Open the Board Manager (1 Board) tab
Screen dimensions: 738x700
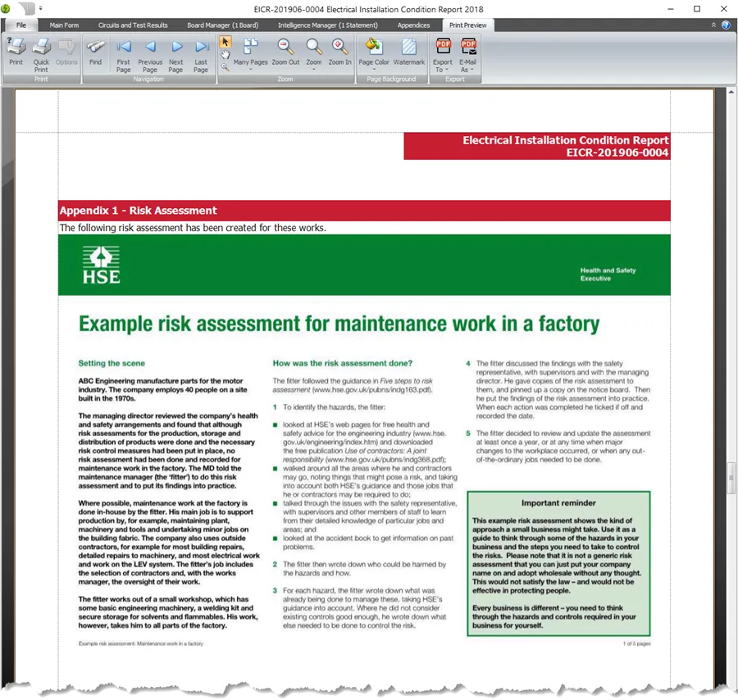(222, 25)
